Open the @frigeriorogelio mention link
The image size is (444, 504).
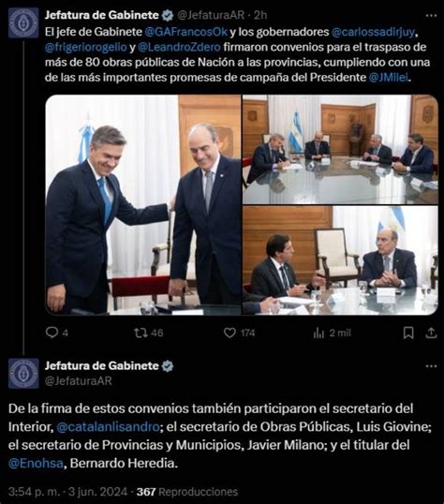(86, 47)
